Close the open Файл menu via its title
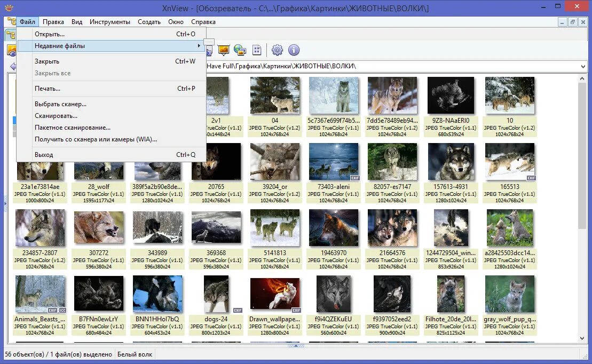This screenshot has width=592, height=364. [x=28, y=22]
